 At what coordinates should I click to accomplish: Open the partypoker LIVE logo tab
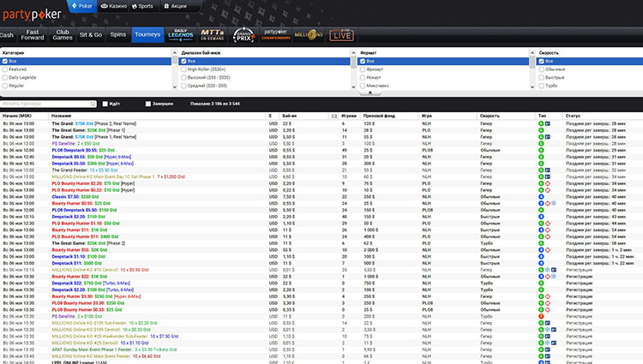(x=341, y=35)
